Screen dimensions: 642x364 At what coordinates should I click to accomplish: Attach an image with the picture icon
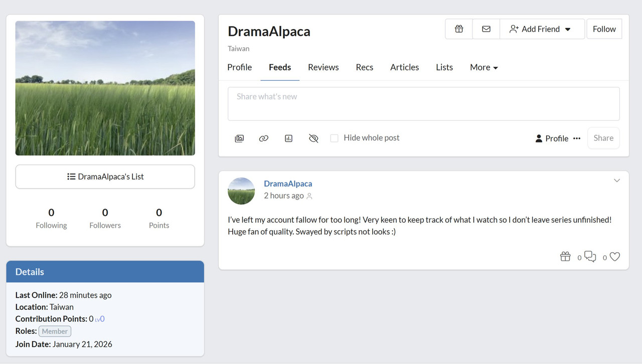point(239,138)
